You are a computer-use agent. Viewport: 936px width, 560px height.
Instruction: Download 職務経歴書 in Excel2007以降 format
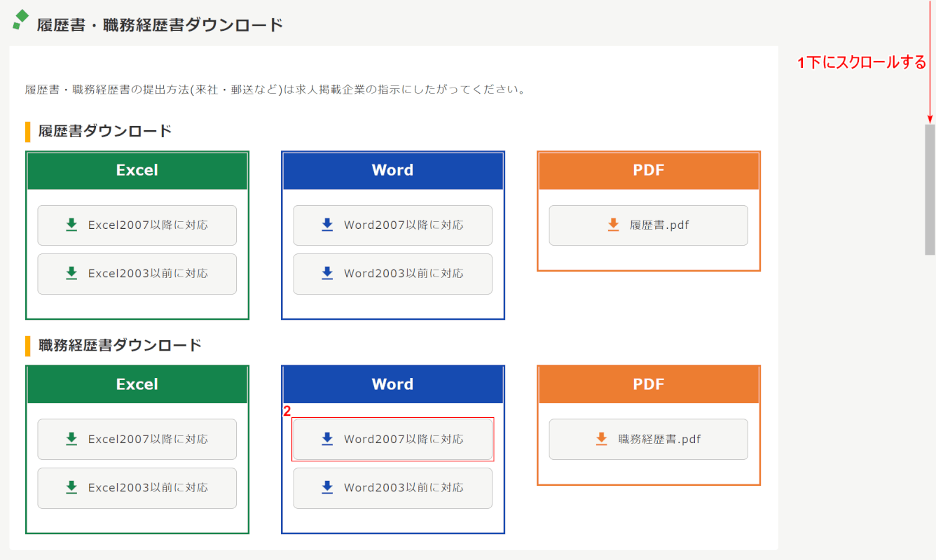[x=137, y=440]
